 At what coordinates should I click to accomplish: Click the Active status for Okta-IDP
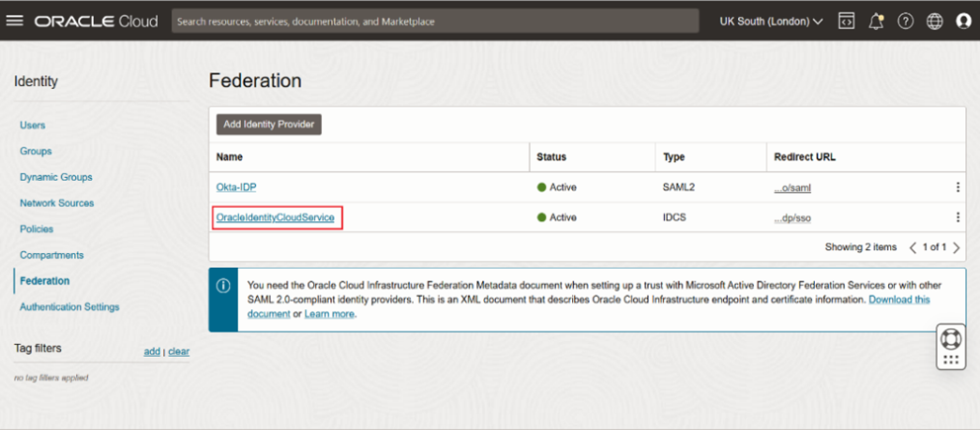click(x=557, y=187)
